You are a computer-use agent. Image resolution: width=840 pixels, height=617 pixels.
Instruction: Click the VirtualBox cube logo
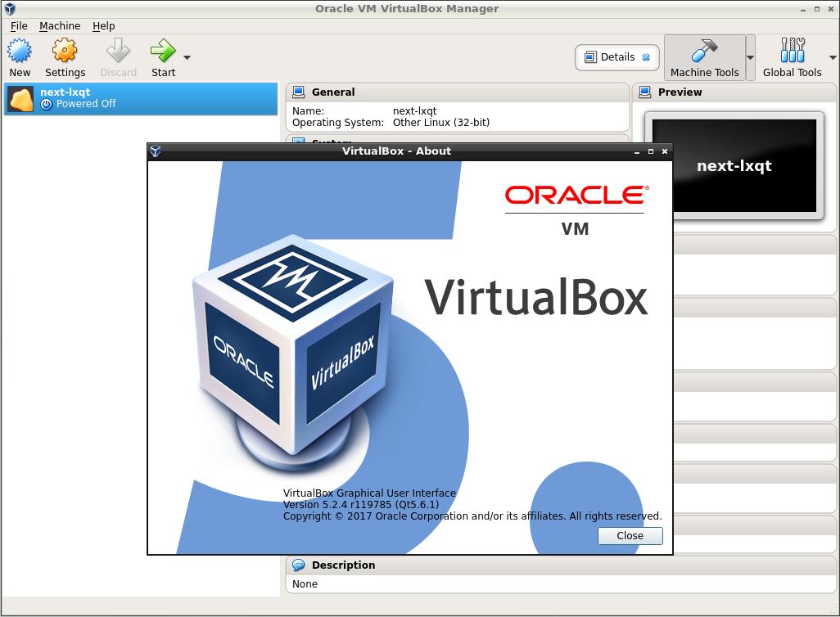point(294,352)
